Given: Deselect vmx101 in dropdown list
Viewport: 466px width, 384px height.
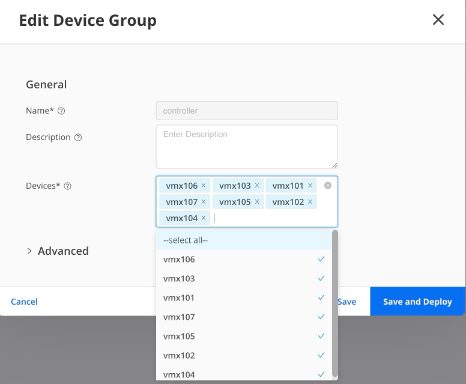Looking at the screenshot, I should (244, 298).
